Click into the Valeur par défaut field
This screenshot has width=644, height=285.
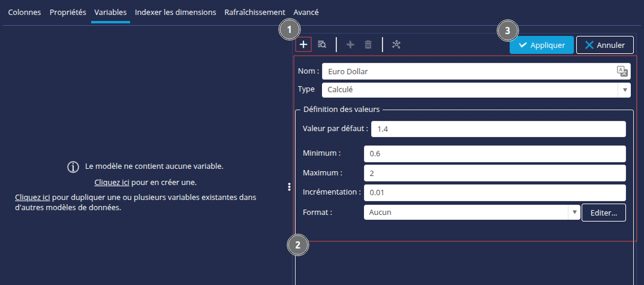[x=498, y=129]
